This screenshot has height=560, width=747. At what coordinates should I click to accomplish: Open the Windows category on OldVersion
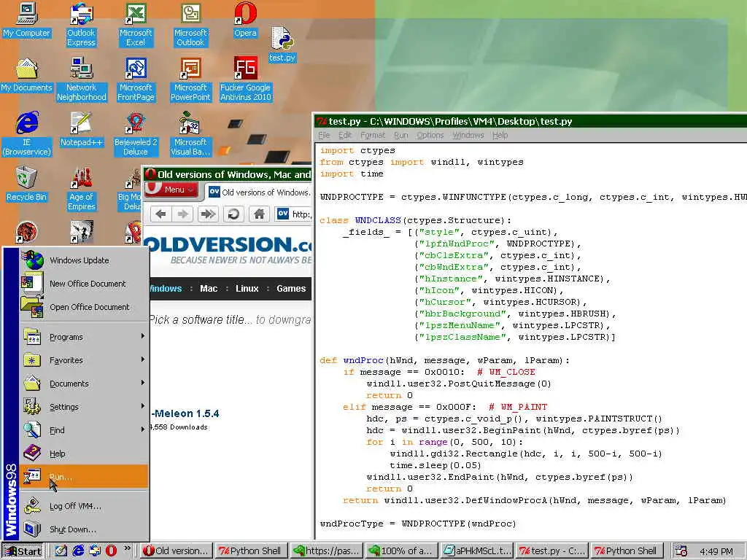coord(166,289)
